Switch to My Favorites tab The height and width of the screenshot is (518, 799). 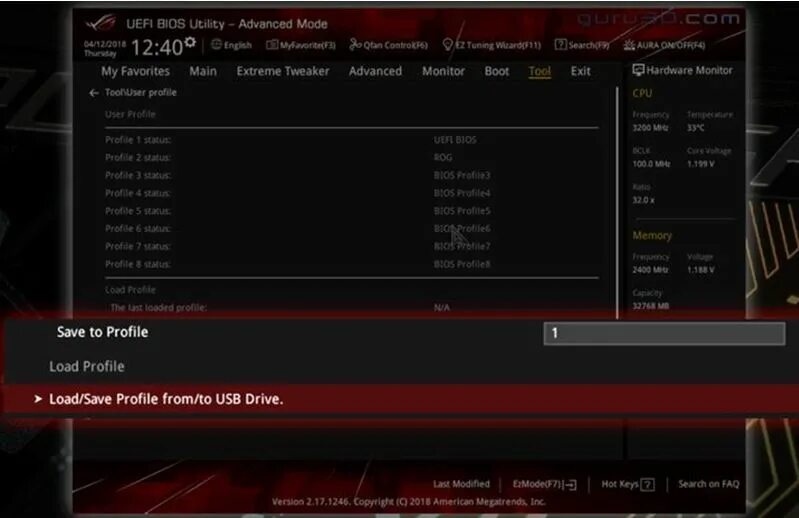135,71
